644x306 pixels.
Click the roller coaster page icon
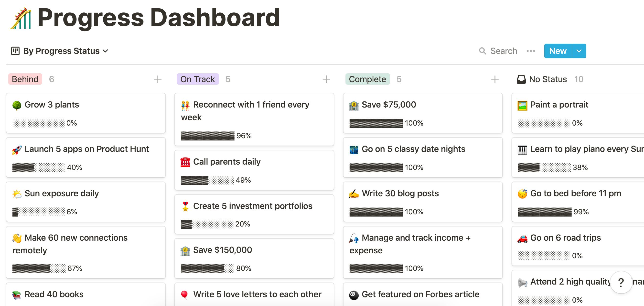point(21,18)
